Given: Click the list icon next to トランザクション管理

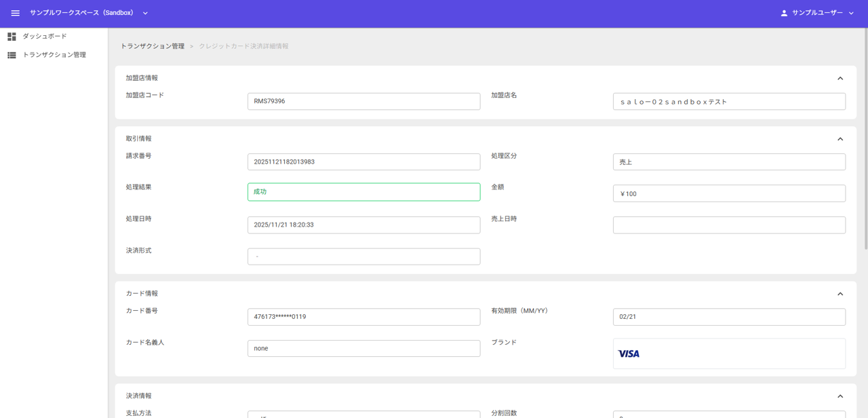Looking at the screenshot, I should click(11, 55).
